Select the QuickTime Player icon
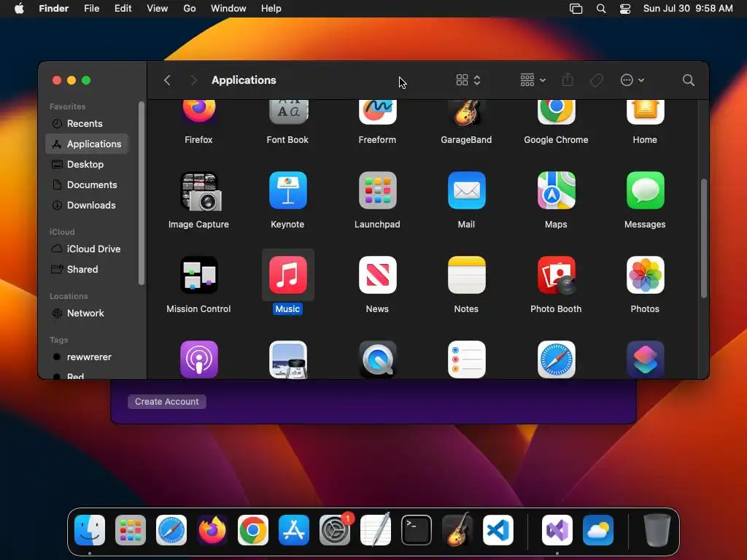Viewport: 747px width, 560px height. [x=377, y=359]
